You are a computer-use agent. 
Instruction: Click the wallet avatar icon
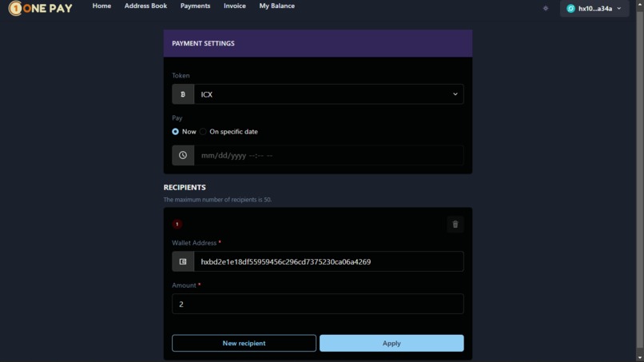click(570, 8)
